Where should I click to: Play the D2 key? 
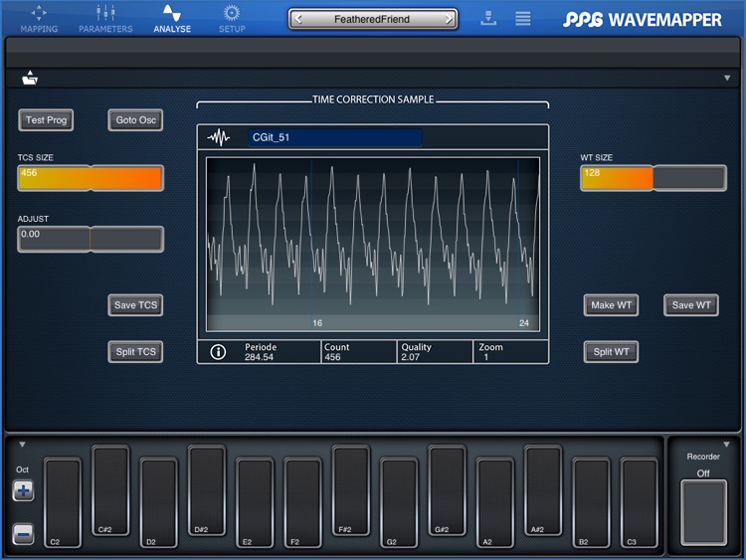tap(159, 502)
